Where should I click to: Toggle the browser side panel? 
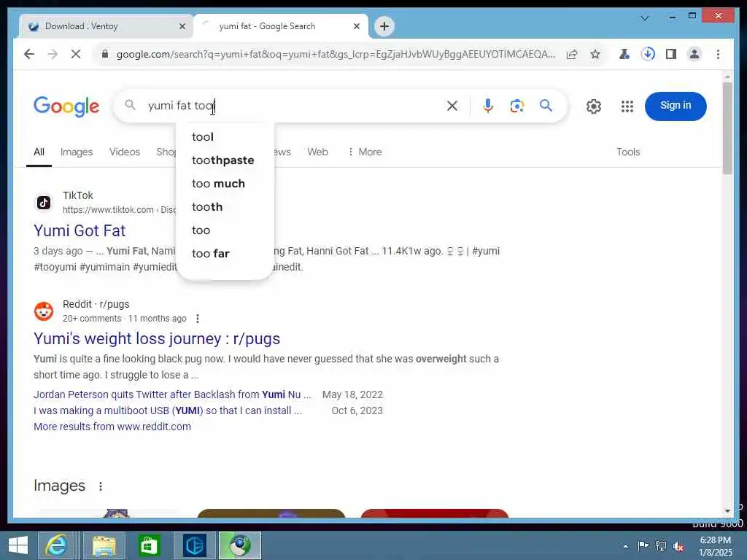(x=671, y=54)
